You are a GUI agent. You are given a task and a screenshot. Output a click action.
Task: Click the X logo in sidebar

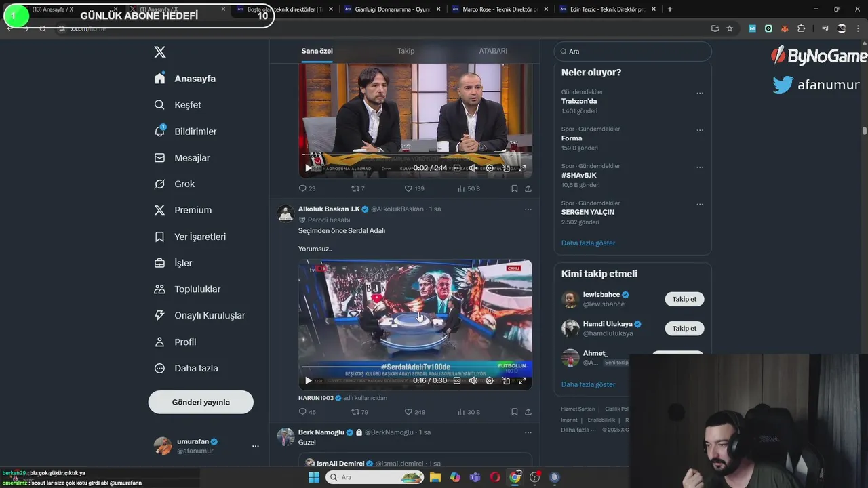pyautogui.click(x=160, y=52)
